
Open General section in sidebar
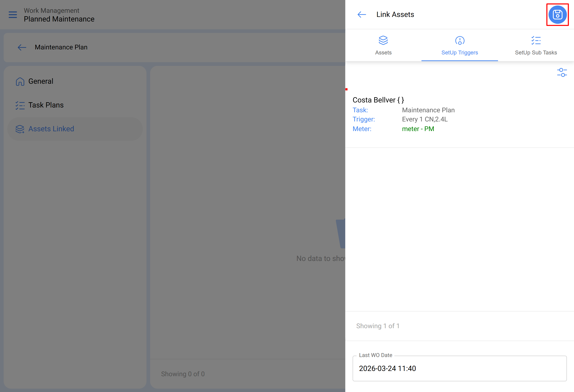41,81
